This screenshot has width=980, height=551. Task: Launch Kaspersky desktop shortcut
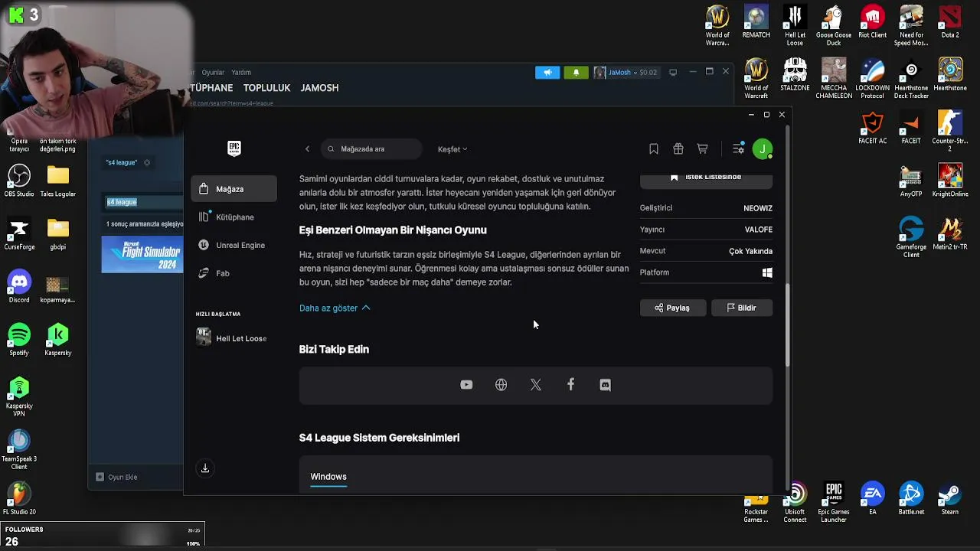(58, 339)
